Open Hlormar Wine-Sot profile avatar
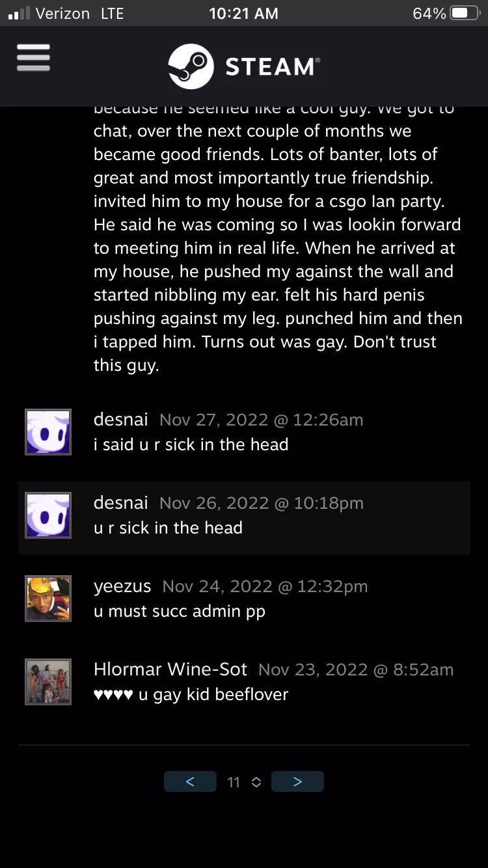Screen dimensions: 488x868 48,682
